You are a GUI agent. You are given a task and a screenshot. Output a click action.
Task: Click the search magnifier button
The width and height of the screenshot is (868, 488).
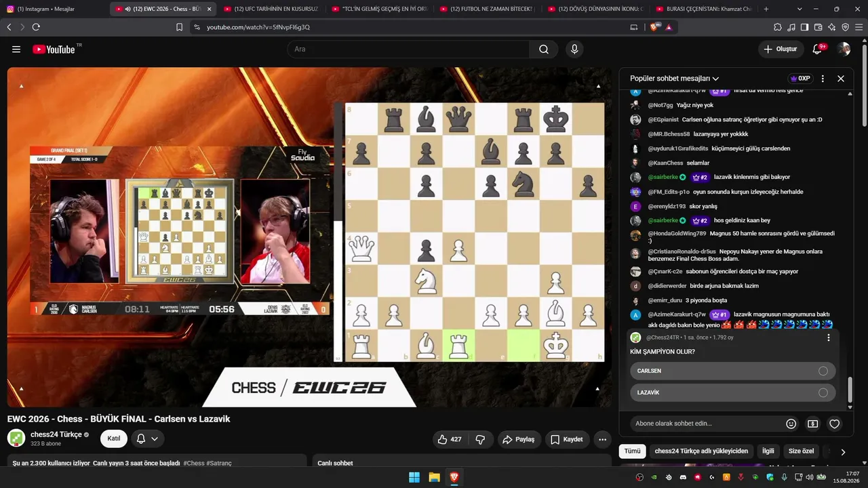pyautogui.click(x=544, y=49)
